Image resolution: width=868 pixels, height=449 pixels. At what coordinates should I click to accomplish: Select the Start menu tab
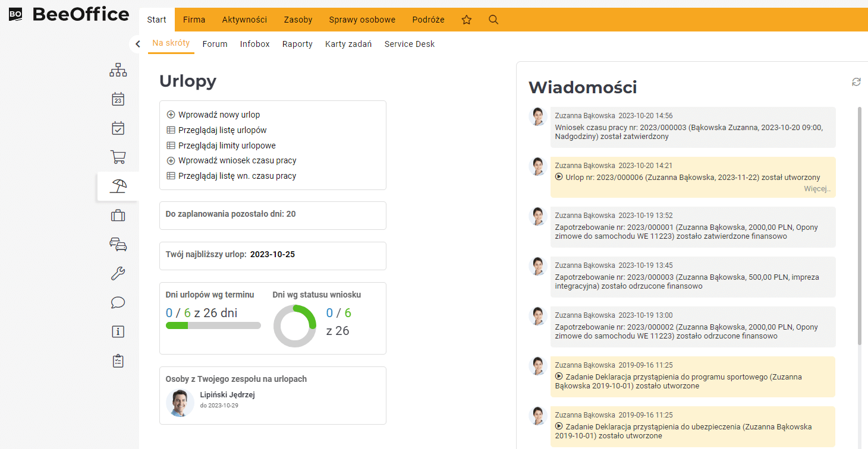(x=157, y=20)
